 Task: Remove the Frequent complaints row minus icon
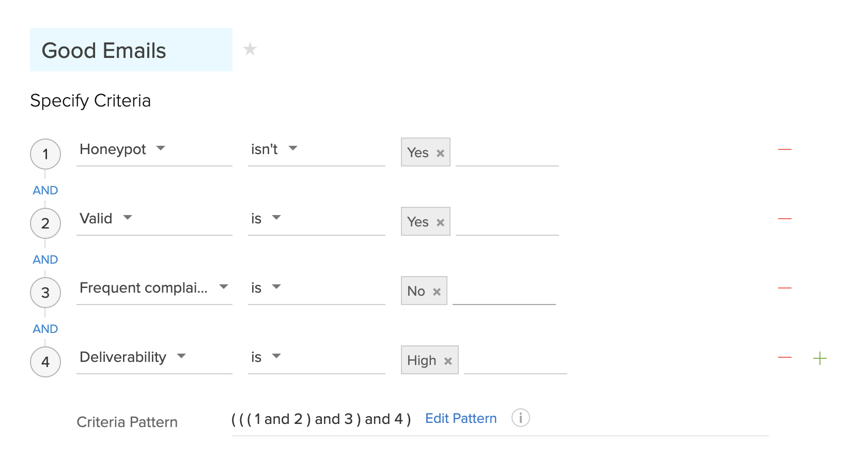pyautogui.click(x=784, y=288)
